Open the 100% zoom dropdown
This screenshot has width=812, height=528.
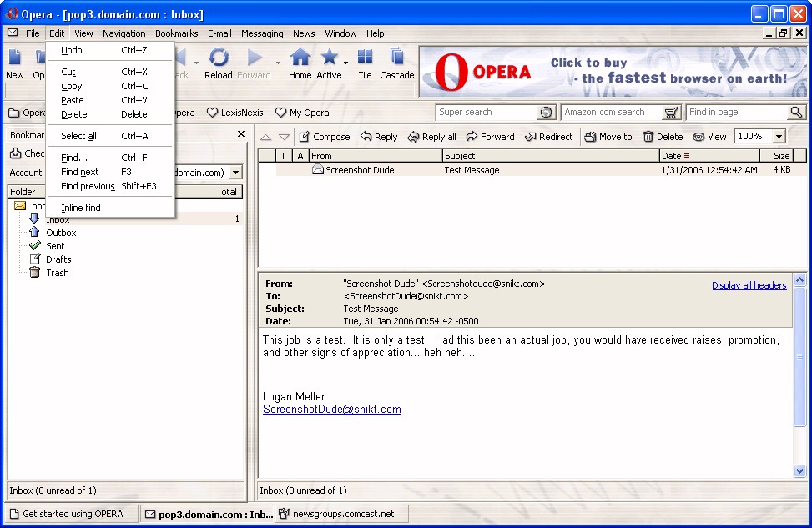click(779, 137)
